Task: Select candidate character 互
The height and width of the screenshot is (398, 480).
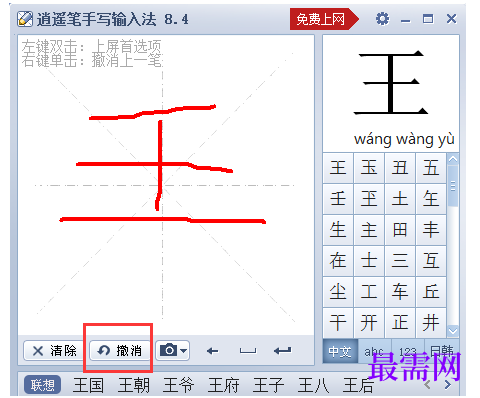Action: [431, 261]
